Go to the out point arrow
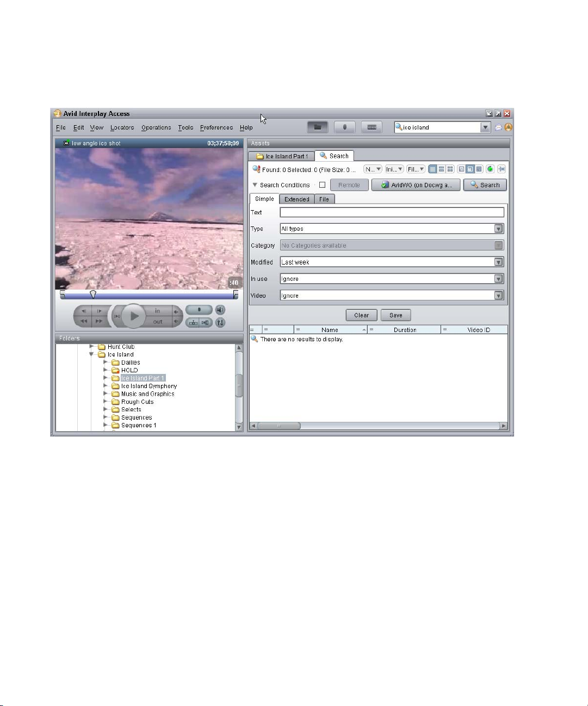 (177, 322)
